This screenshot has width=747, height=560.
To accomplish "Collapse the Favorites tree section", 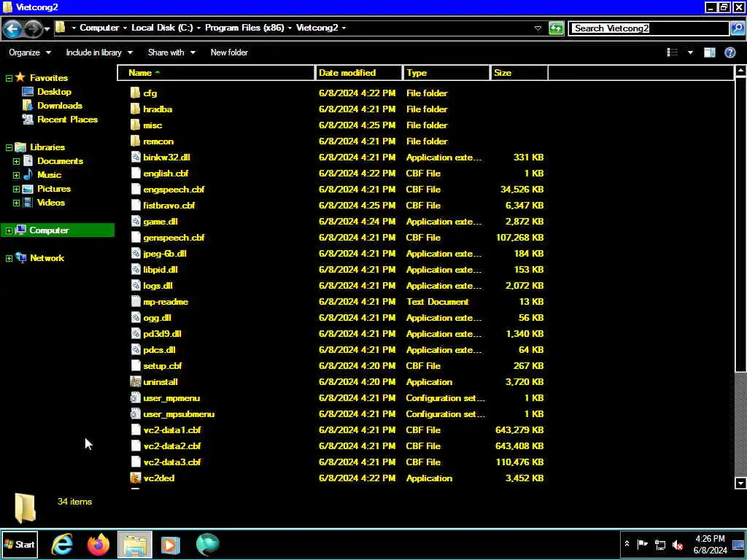I will pos(9,78).
